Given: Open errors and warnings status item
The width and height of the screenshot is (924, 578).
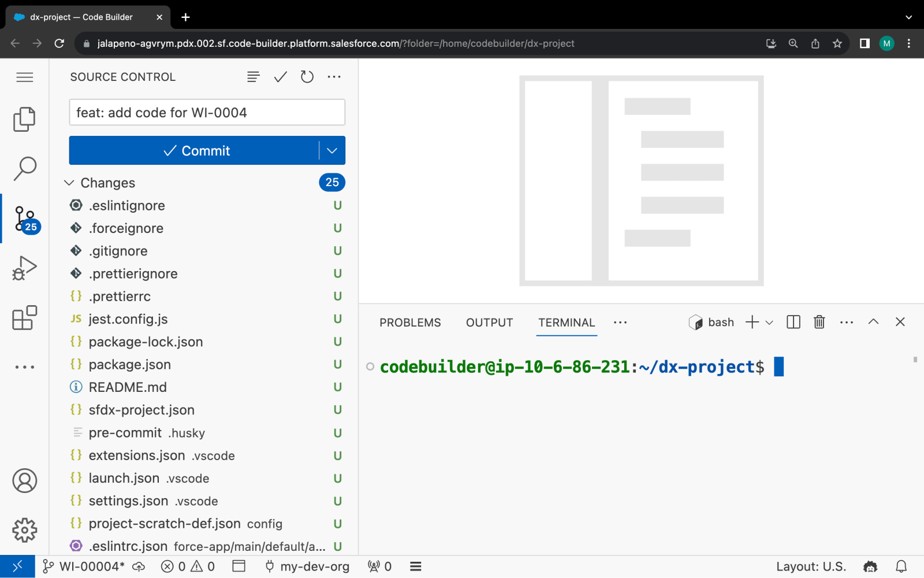Looking at the screenshot, I should click(x=188, y=566).
